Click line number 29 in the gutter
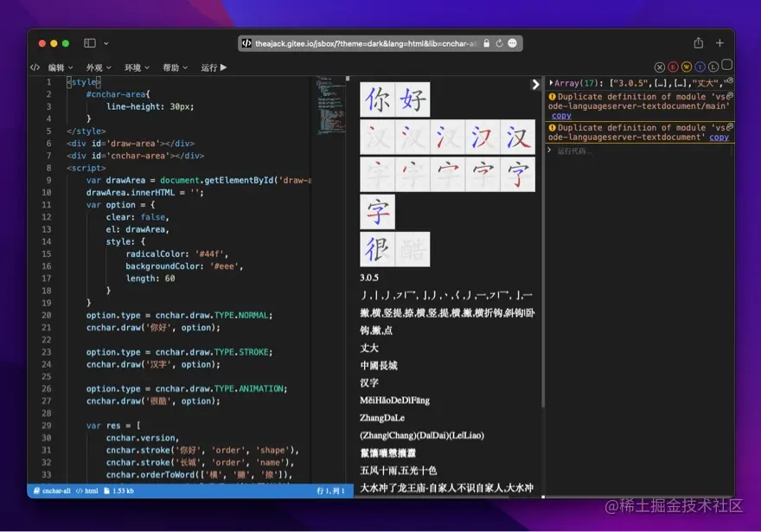761x532 pixels. tap(46, 426)
